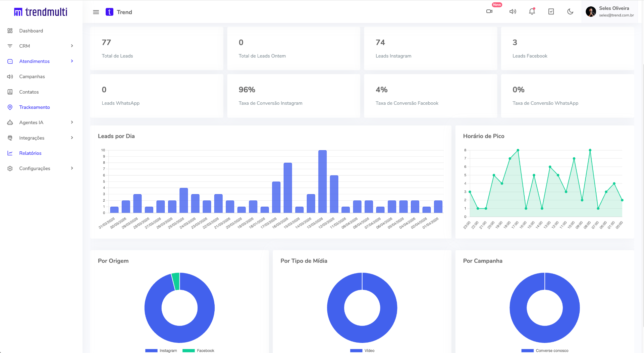This screenshot has height=353, width=644.
Task: Click the Leads Instagram card
Action: (x=430, y=49)
